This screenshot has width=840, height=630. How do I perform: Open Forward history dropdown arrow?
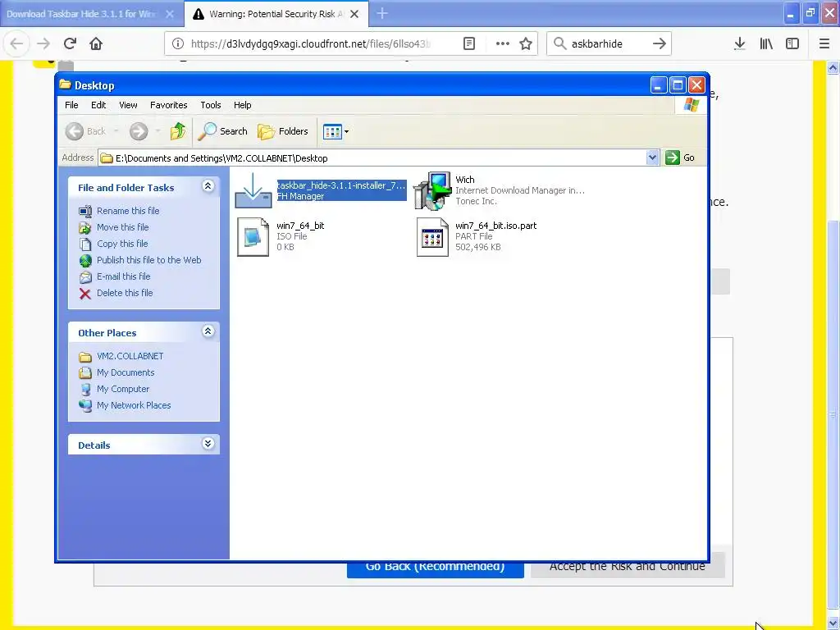[x=157, y=131]
